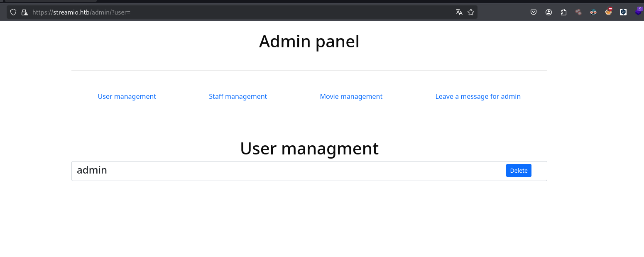Click the Admin panel heading
Image resolution: width=644 pixels, height=257 pixels.
(309, 42)
